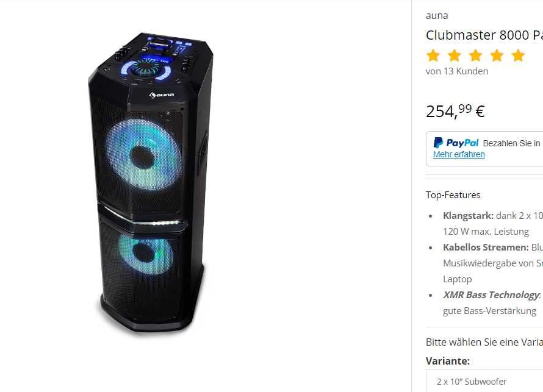Viewport: 543px width, 392px height.
Task: Click the 254,99 € price
Action: click(455, 111)
